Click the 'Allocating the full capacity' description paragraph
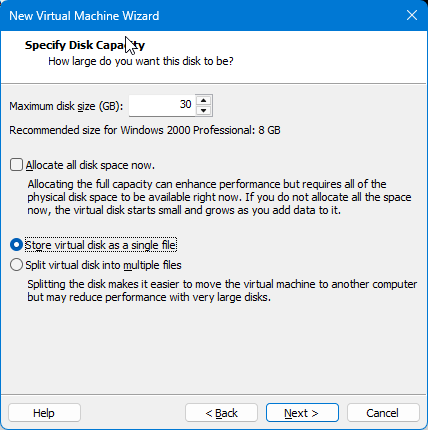The width and height of the screenshot is (428, 430). 219,197
